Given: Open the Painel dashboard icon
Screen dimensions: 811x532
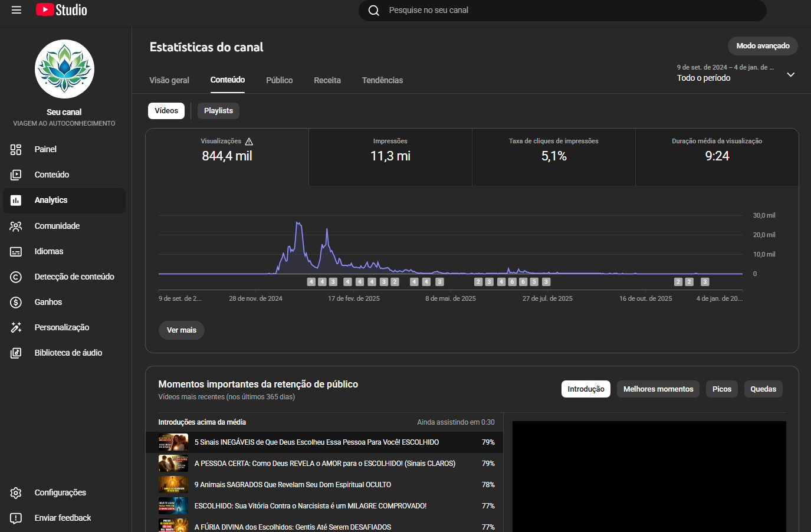Looking at the screenshot, I should pyautogui.click(x=16, y=149).
